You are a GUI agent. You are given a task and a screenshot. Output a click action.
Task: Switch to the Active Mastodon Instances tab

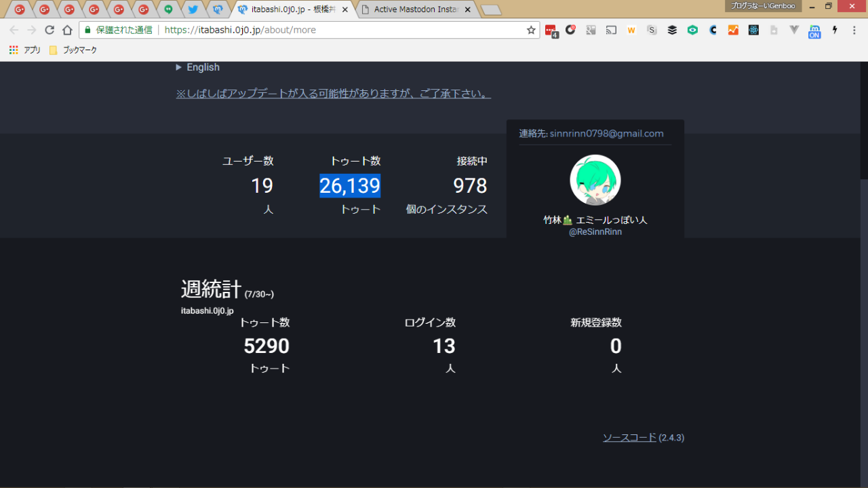[416, 10]
